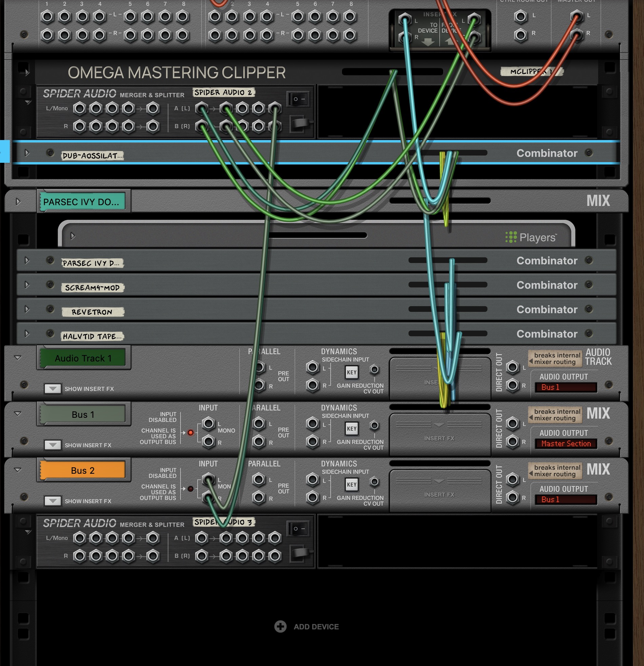The height and width of the screenshot is (666, 644).
Task: Expand the REVETRON Combinator
Action: coord(27,309)
